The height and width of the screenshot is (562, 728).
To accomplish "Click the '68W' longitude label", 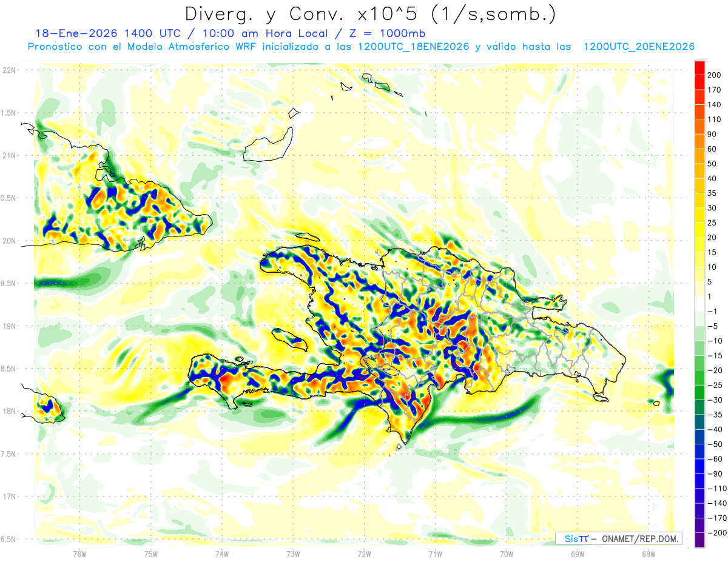I will click(x=649, y=554).
